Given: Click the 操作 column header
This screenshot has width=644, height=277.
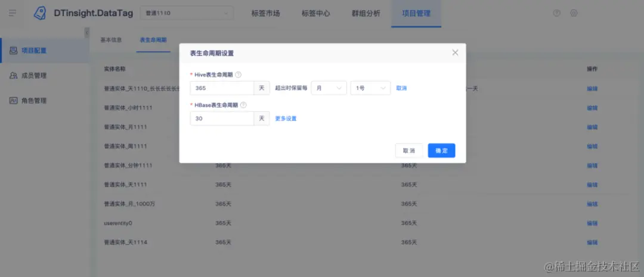Looking at the screenshot, I should tap(592, 69).
